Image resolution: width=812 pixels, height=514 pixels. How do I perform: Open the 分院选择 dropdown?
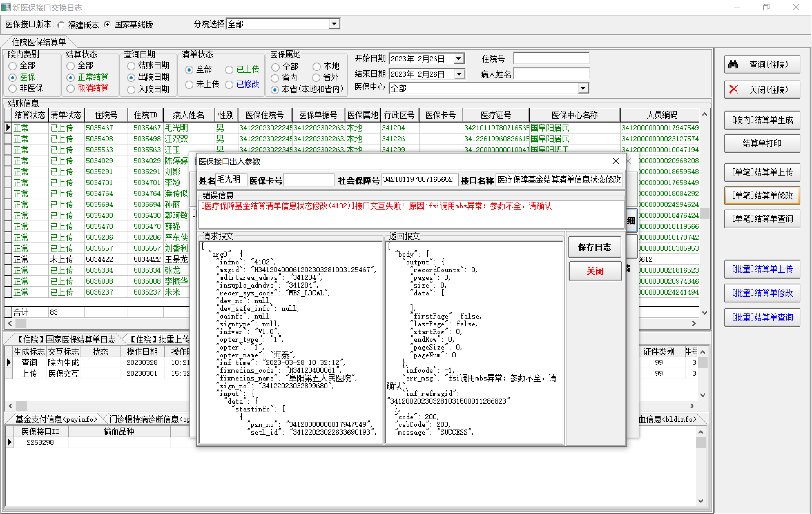click(334, 24)
